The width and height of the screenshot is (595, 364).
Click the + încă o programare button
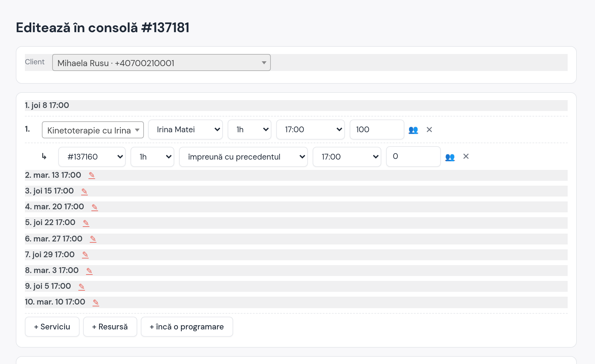tap(187, 327)
